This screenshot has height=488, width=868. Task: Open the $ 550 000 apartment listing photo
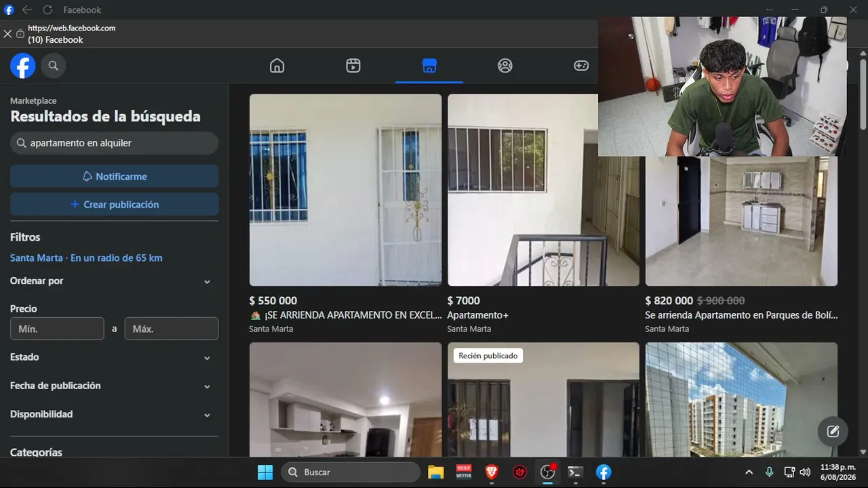(345, 190)
